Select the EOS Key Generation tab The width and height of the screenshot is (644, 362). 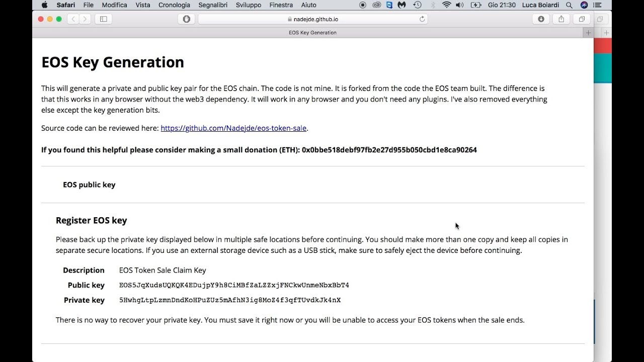(x=312, y=33)
